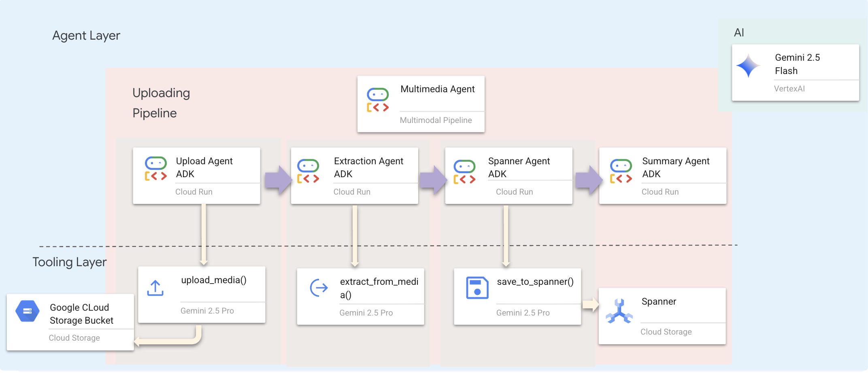The height and width of the screenshot is (373, 868).
Task: Click the Gemini 2.5 Flash card title
Action: click(797, 64)
